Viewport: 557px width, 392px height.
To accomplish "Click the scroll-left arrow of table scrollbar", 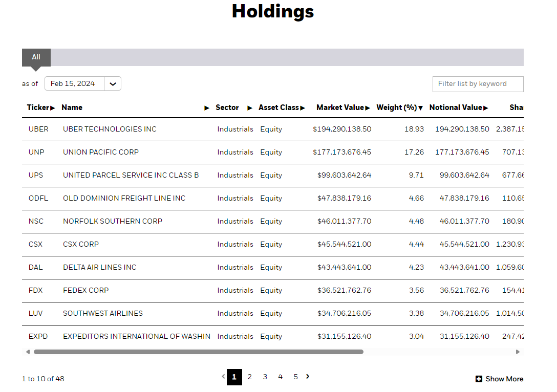I will (28, 352).
